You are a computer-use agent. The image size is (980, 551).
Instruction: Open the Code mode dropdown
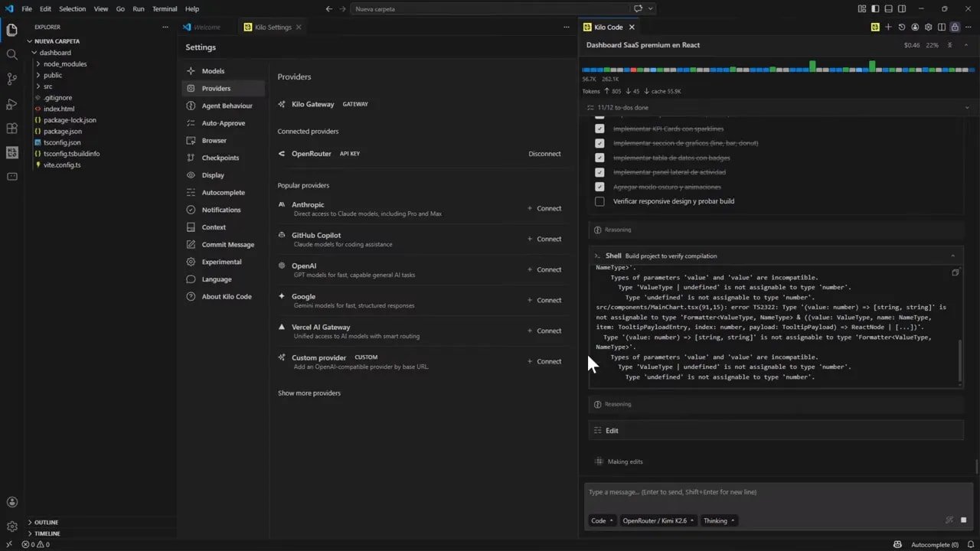pos(602,520)
